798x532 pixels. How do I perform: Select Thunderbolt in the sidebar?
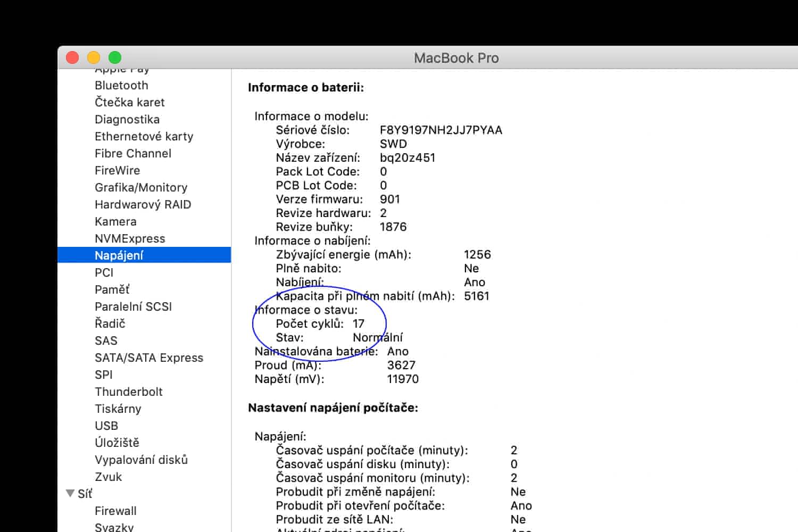[129, 392]
